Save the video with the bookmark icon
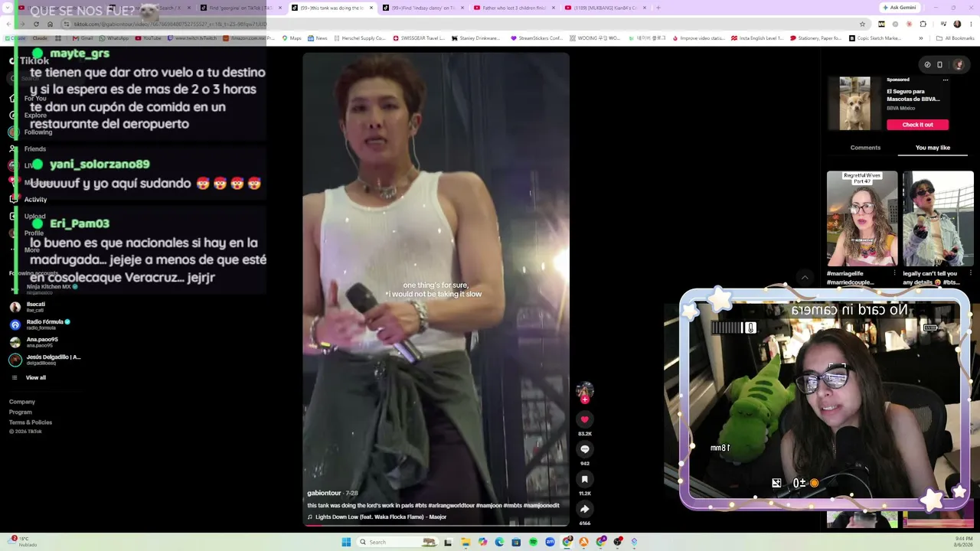Viewport: 980px width, 551px height. (x=584, y=479)
